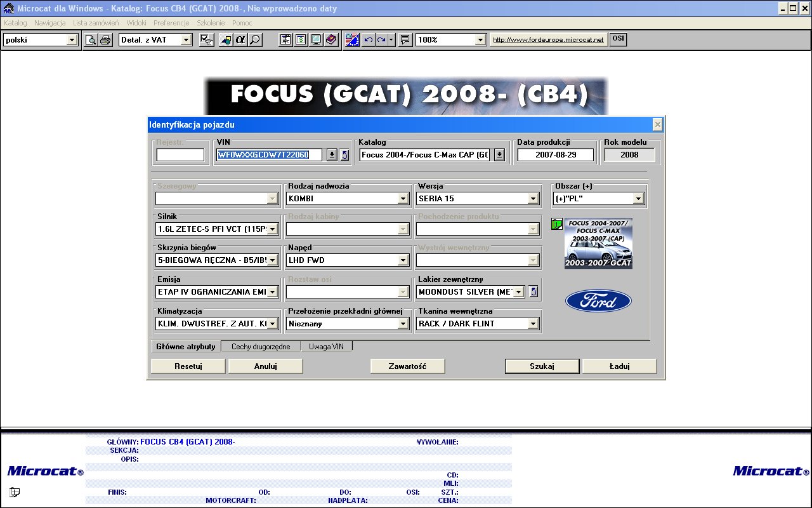
Task: Open the Preferencje menu
Action: pyautogui.click(x=171, y=23)
